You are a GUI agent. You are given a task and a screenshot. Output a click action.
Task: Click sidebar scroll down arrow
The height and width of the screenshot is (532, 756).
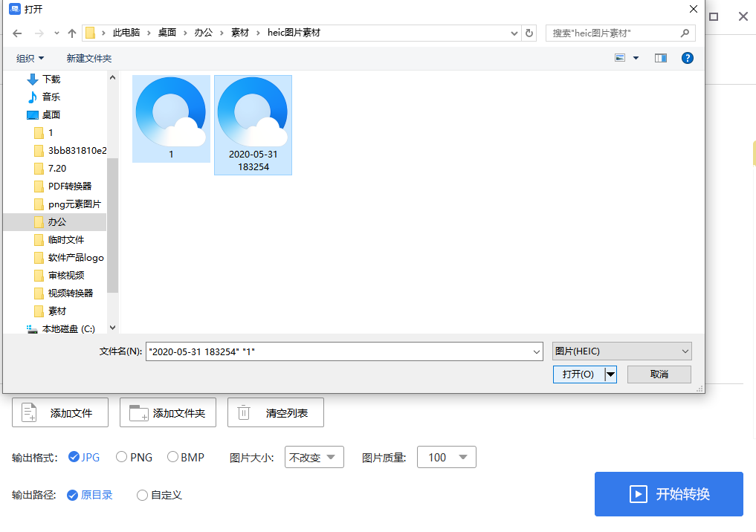pos(112,328)
